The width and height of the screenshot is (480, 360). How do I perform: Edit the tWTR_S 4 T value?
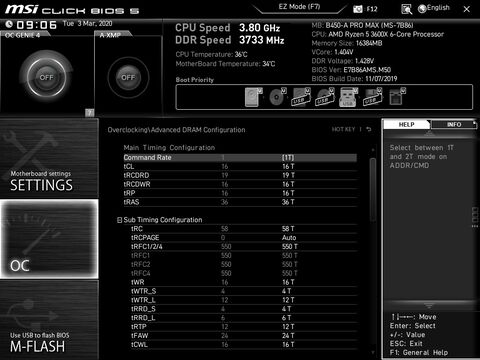pos(287,291)
